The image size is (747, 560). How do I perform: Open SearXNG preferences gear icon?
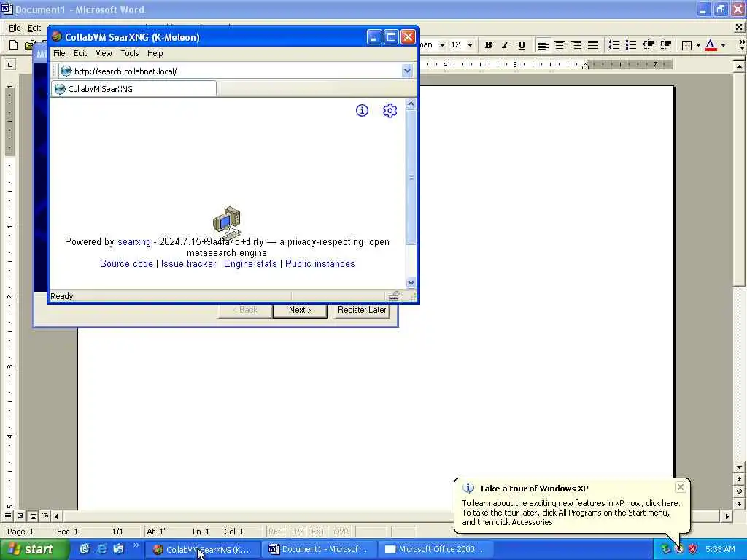pos(390,111)
